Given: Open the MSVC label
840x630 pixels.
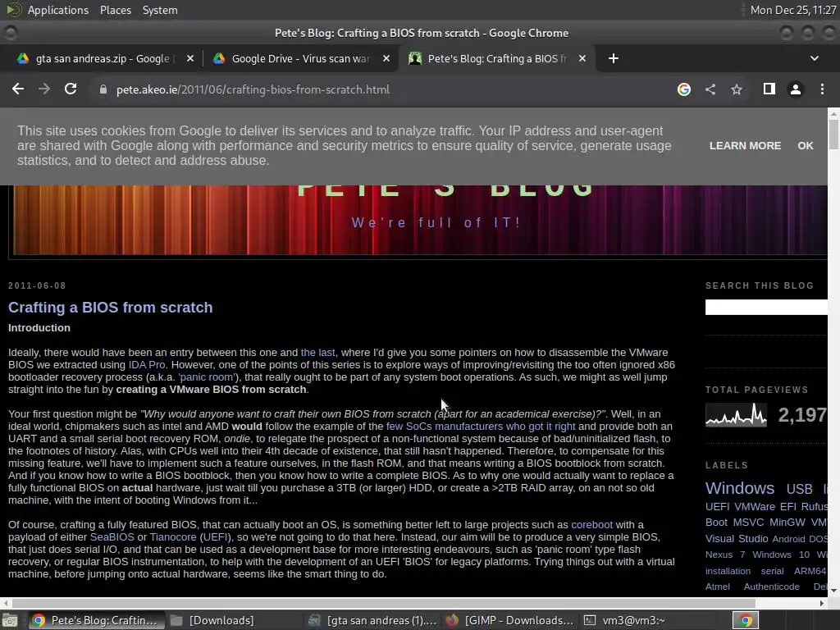Looking at the screenshot, I should (x=748, y=523).
